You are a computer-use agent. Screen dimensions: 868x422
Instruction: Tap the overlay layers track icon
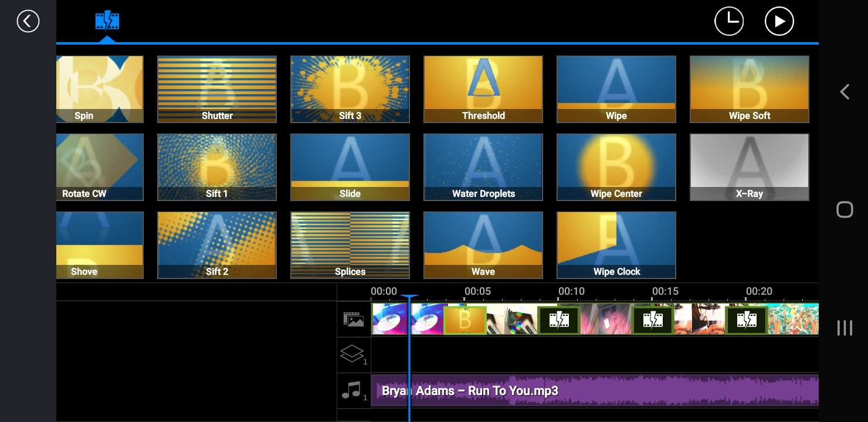(x=354, y=355)
